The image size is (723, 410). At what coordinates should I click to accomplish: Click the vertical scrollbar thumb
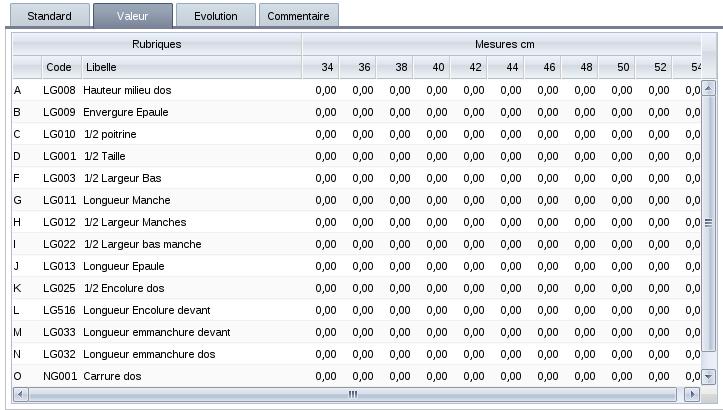(x=709, y=222)
